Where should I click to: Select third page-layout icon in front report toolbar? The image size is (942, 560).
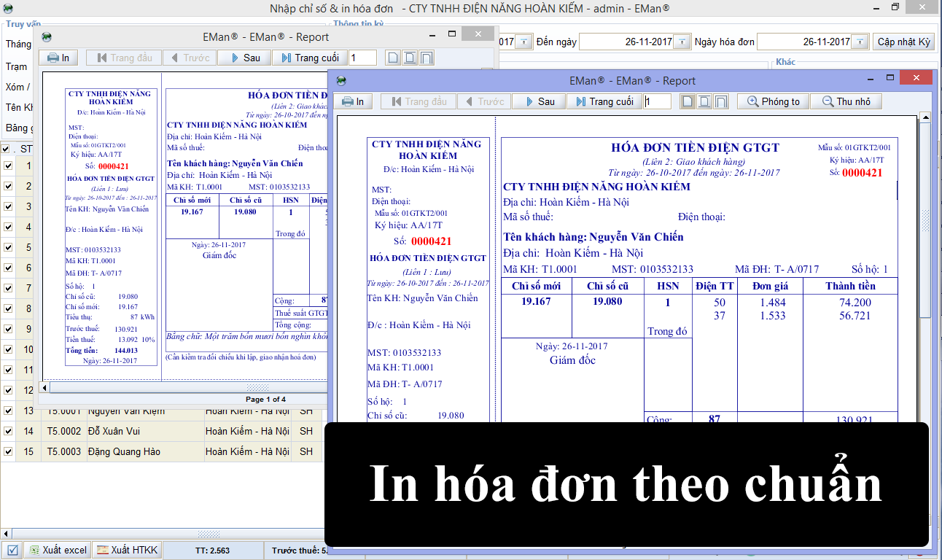[721, 101]
